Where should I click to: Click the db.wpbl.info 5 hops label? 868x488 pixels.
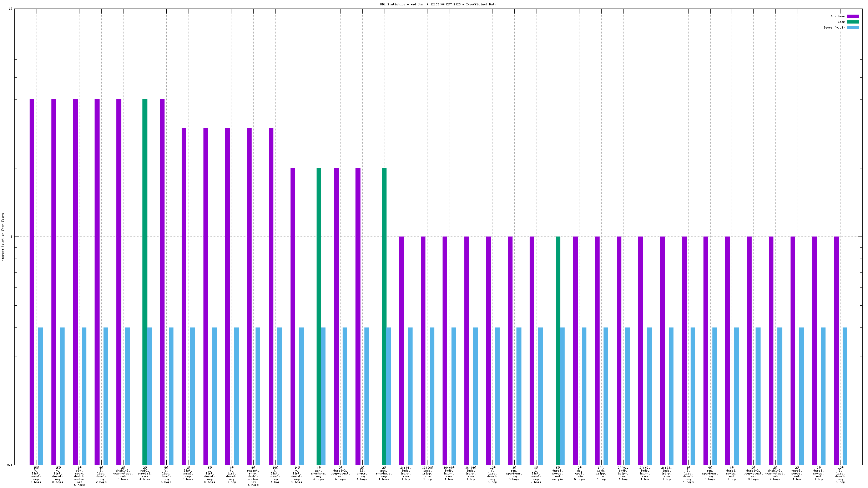pos(580,473)
